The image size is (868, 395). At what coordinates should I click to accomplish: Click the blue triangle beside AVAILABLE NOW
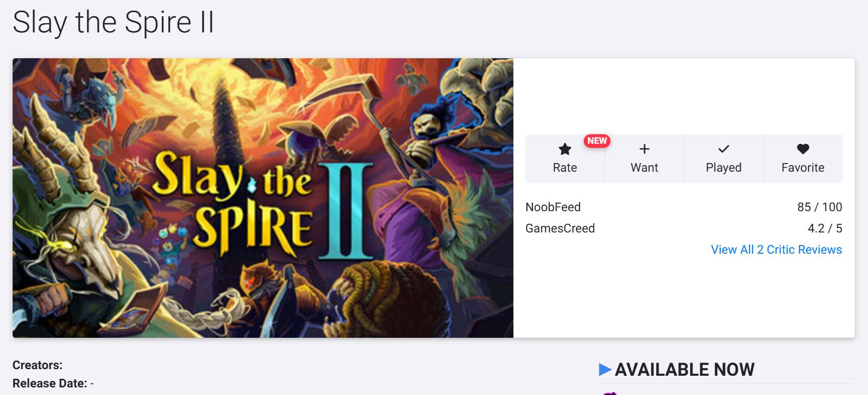[x=605, y=369]
